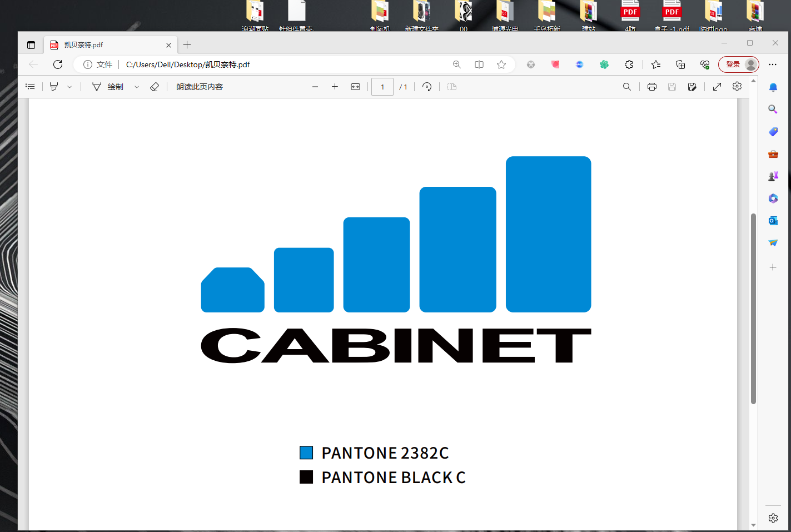Open Edge settings and more menu
The height and width of the screenshot is (532, 791).
point(773,64)
